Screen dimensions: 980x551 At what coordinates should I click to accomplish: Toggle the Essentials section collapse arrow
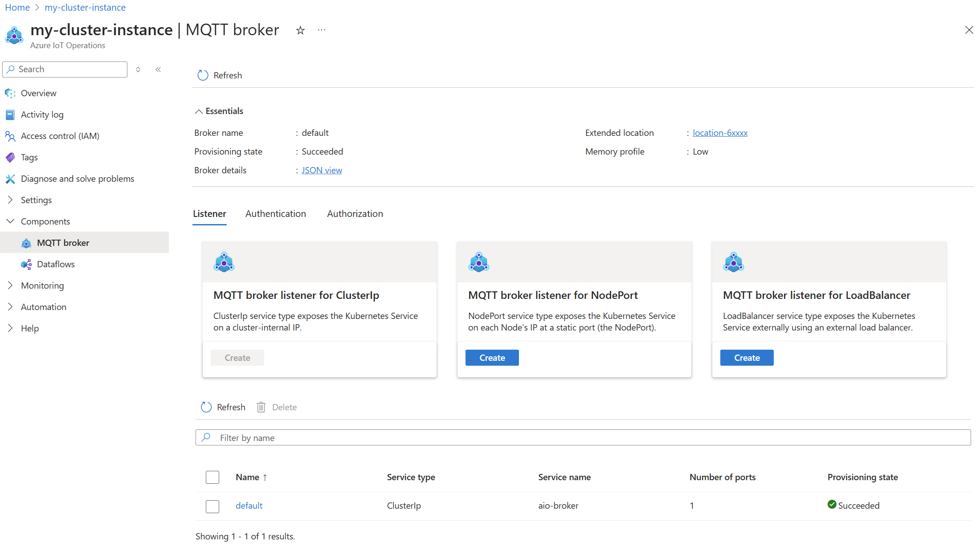(199, 111)
